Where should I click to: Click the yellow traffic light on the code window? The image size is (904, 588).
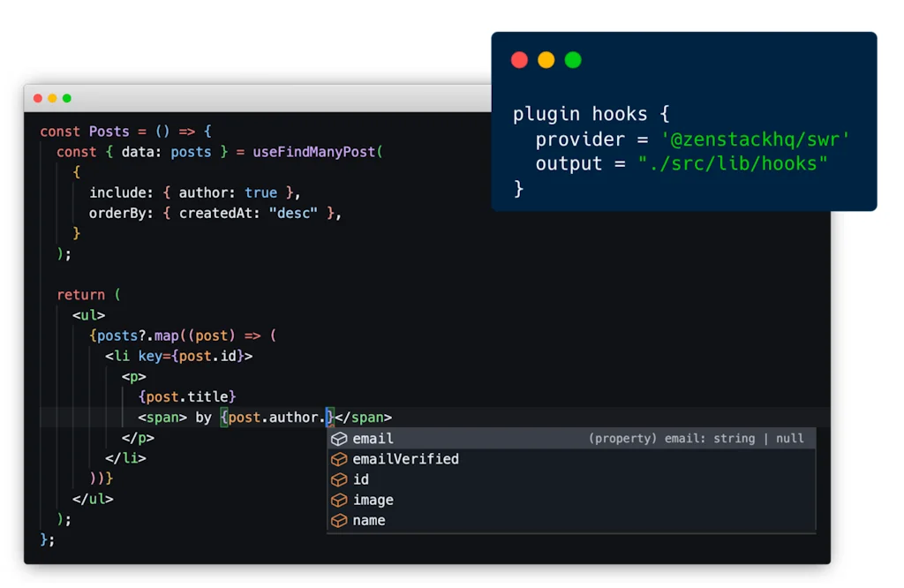point(52,98)
